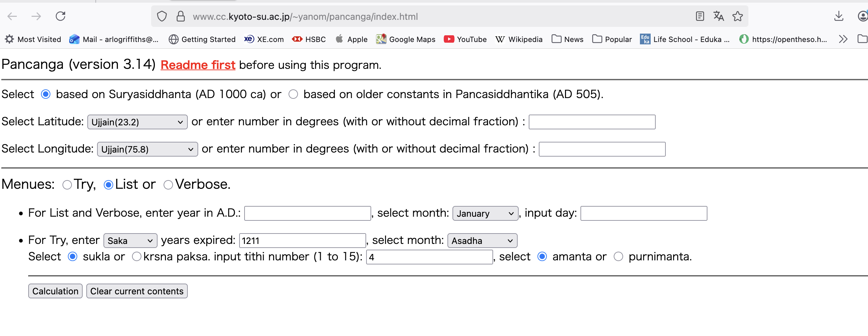Open the Wikipedia bookmark
Image resolution: width=868 pixels, height=336 pixels.
pyautogui.click(x=519, y=39)
